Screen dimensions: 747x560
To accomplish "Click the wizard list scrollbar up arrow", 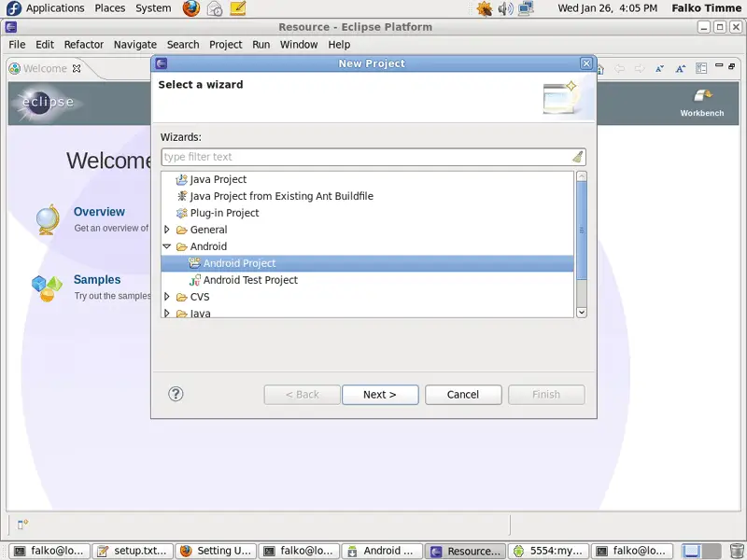I will point(581,176).
